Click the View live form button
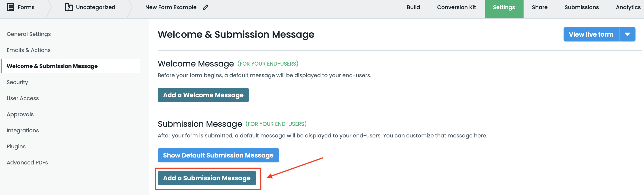Viewport: 644px width, 195px height. pyautogui.click(x=591, y=34)
